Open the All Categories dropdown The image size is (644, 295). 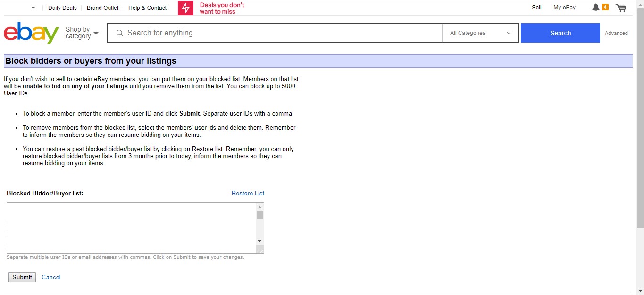coord(480,33)
